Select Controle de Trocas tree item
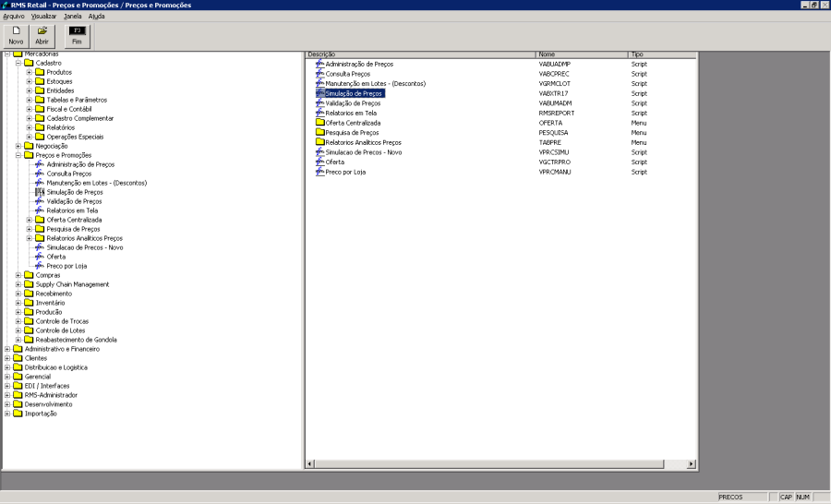 click(62, 321)
